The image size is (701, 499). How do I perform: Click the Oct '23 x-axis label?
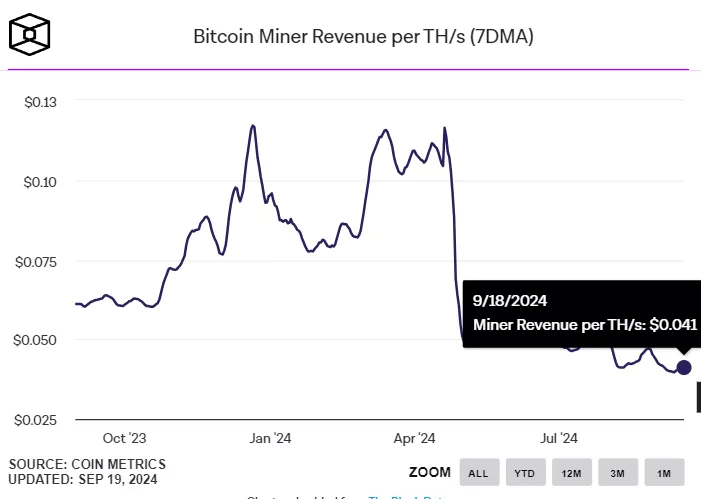[125, 438]
